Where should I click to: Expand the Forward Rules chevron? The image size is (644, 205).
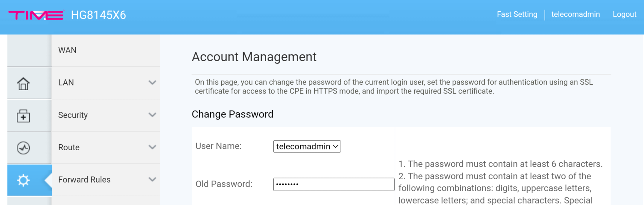[x=152, y=179]
